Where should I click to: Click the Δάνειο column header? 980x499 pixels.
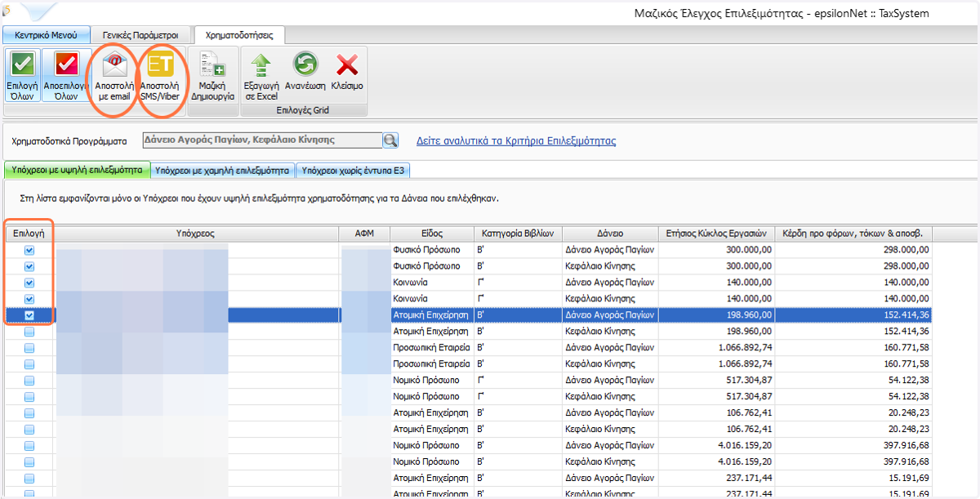click(x=609, y=234)
